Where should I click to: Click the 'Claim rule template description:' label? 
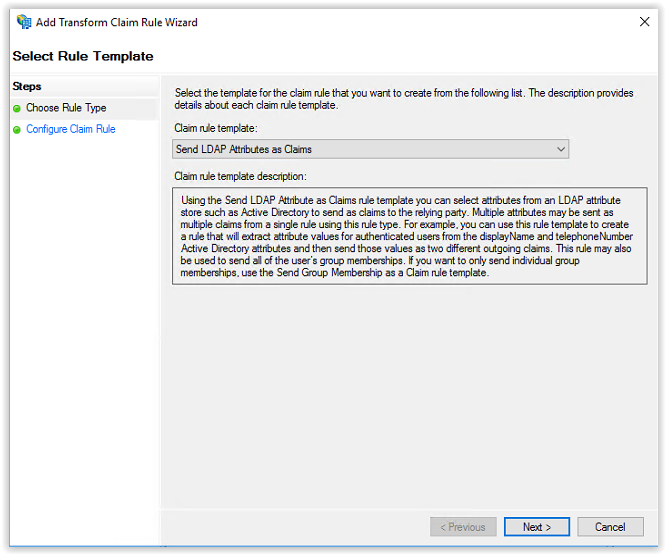tap(240, 176)
